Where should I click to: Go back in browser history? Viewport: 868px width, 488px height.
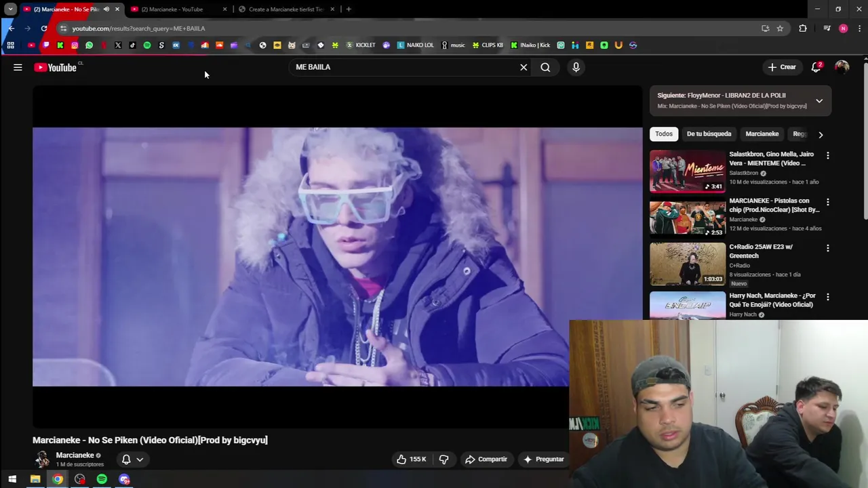coord(11,28)
